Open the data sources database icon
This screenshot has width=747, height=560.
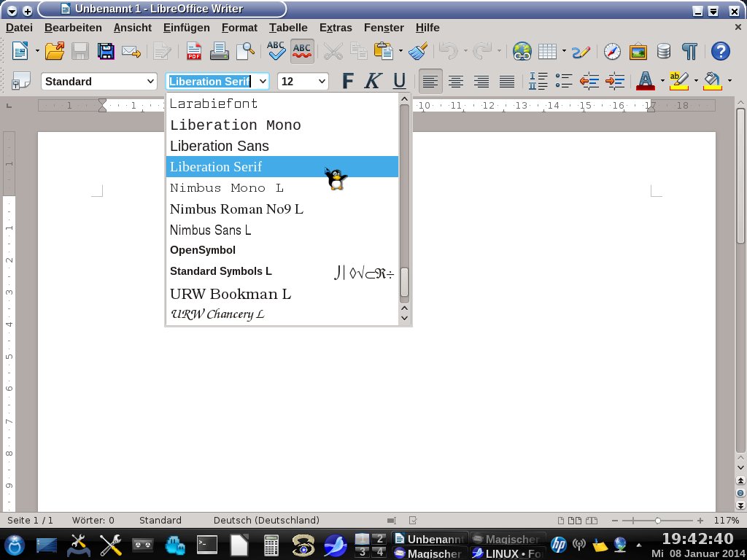pos(664,51)
